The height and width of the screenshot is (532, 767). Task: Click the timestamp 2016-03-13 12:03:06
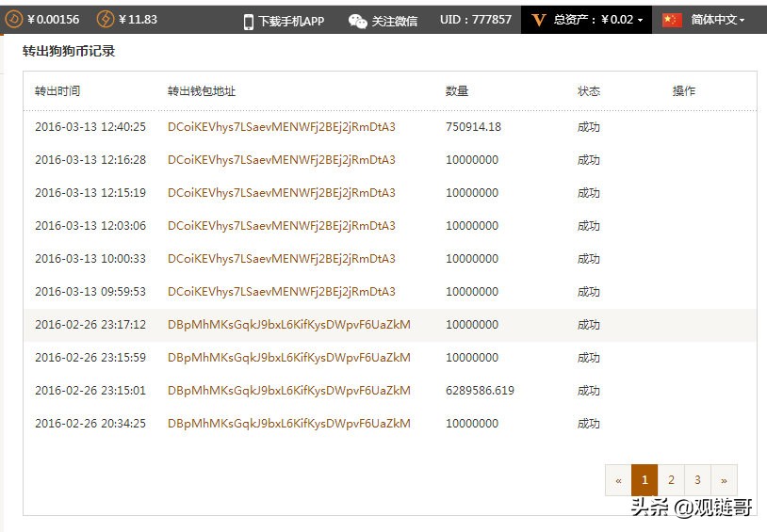(90, 226)
